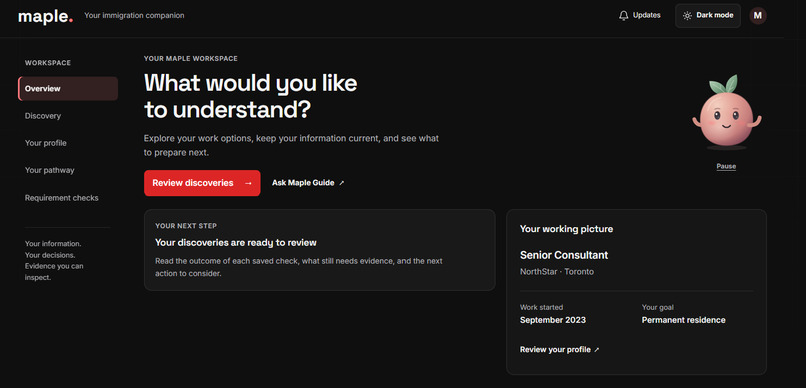The width and height of the screenshot is (806, 388).
Task: Click the peach mascot character
Action: (x=726, y=113)
